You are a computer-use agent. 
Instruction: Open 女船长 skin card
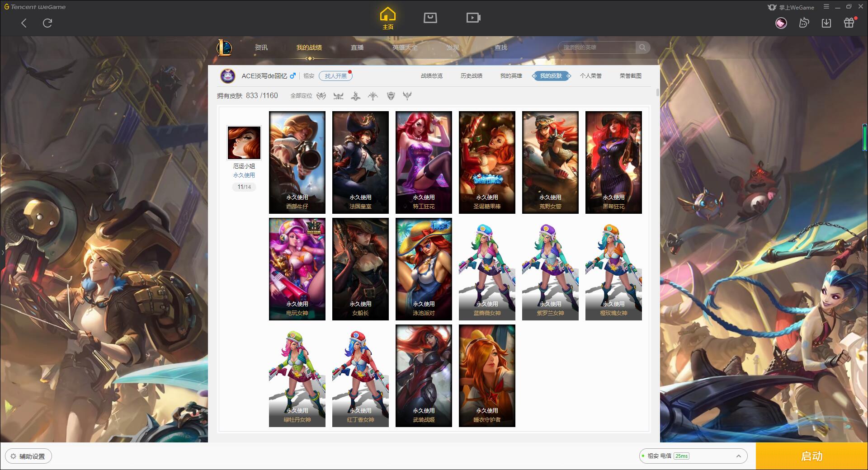[360, 269]
